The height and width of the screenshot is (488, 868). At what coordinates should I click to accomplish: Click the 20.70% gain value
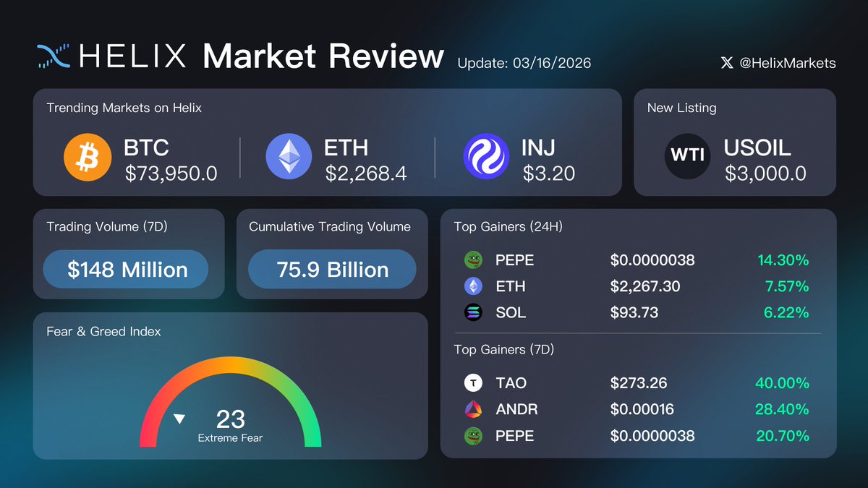pyautogui.click(x=783, y=436)
